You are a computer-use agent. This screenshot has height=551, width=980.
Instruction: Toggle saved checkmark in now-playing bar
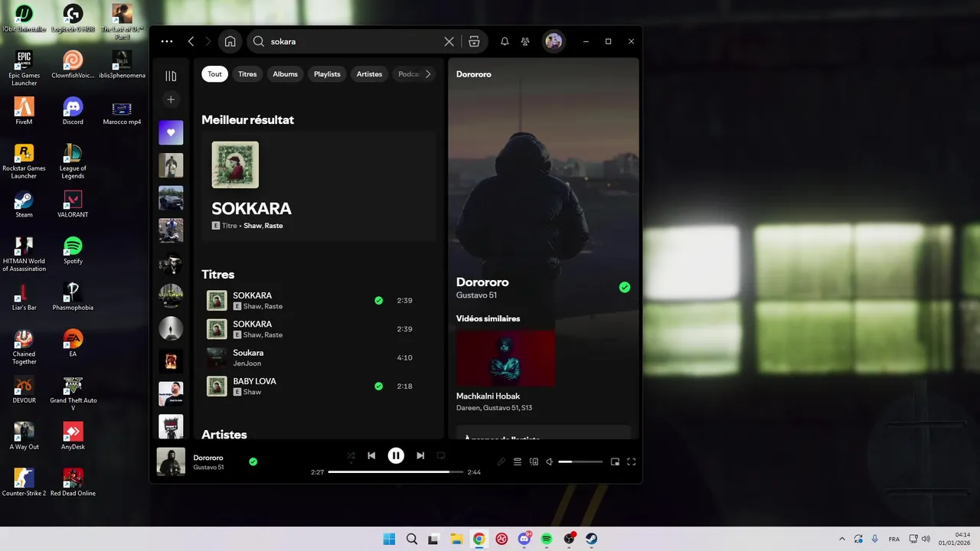[253, 461]
